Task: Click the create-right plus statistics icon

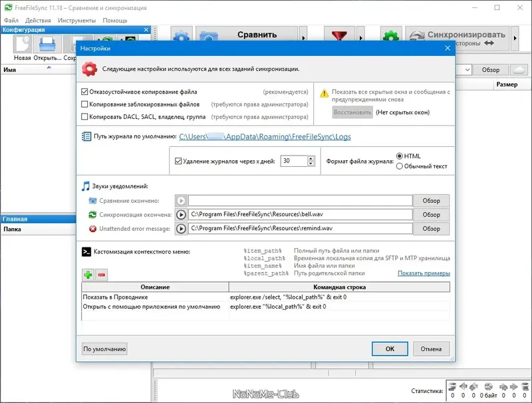Action: coord(503,386)
